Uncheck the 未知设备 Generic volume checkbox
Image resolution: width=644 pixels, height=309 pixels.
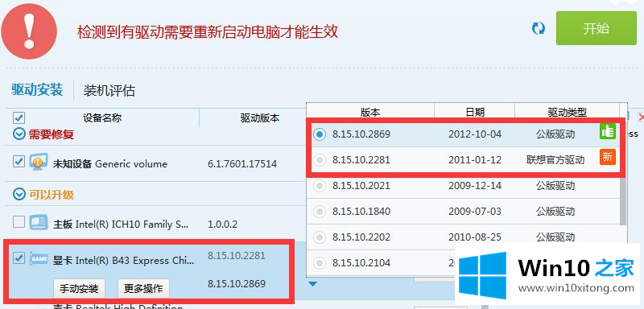(x=19, y=162)
